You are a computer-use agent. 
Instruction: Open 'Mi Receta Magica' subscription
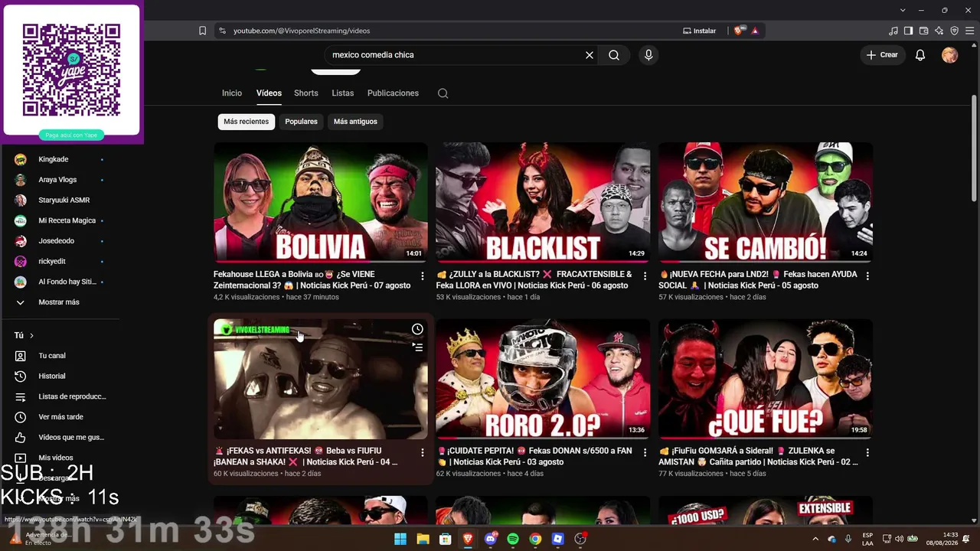[x=67, y=220]
